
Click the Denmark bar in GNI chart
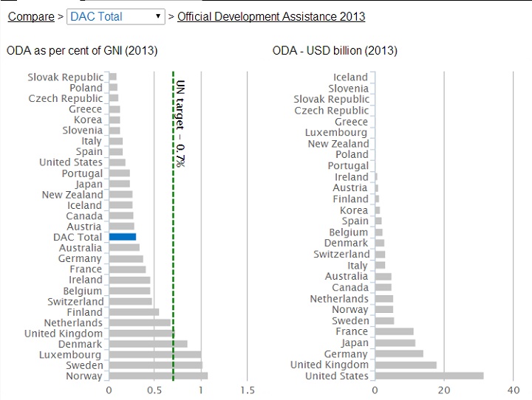[148, 344]
